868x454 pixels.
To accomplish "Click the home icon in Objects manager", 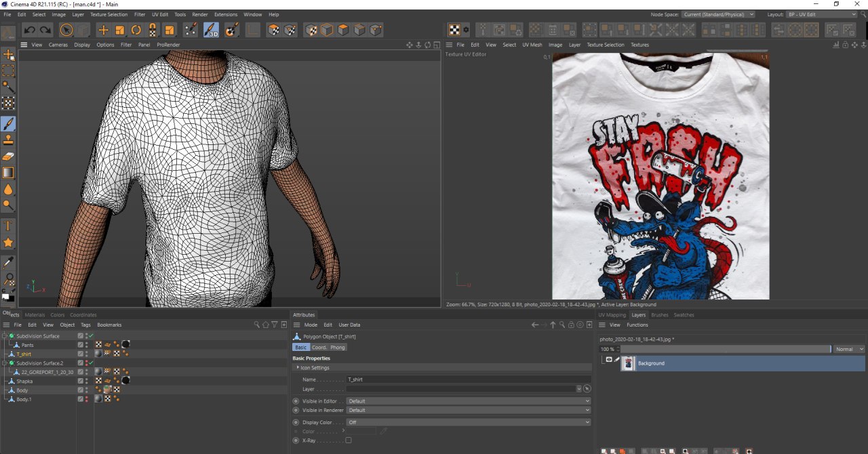I will [266, 325].
